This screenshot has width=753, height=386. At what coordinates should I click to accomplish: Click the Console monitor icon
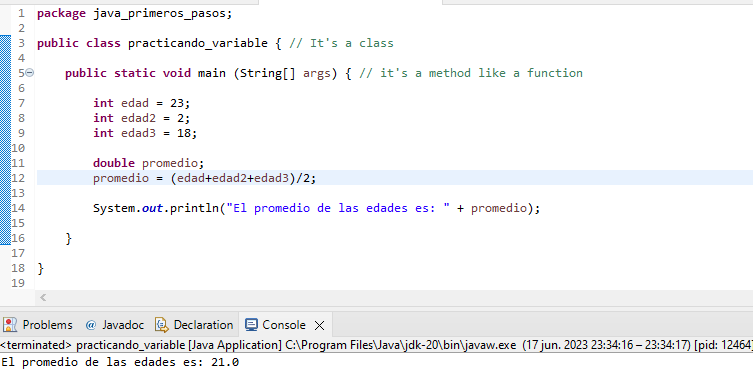(x=251, y=325)
